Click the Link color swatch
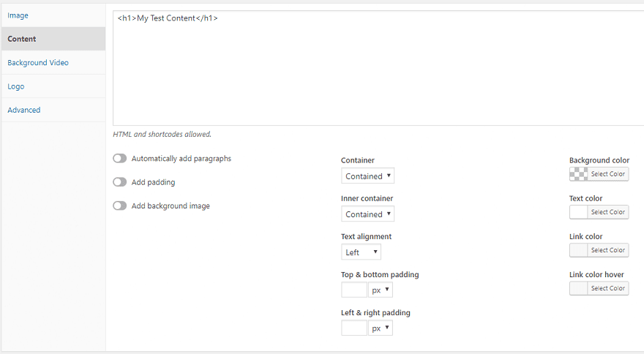644x354 pixels. click(x=578, y=250)
